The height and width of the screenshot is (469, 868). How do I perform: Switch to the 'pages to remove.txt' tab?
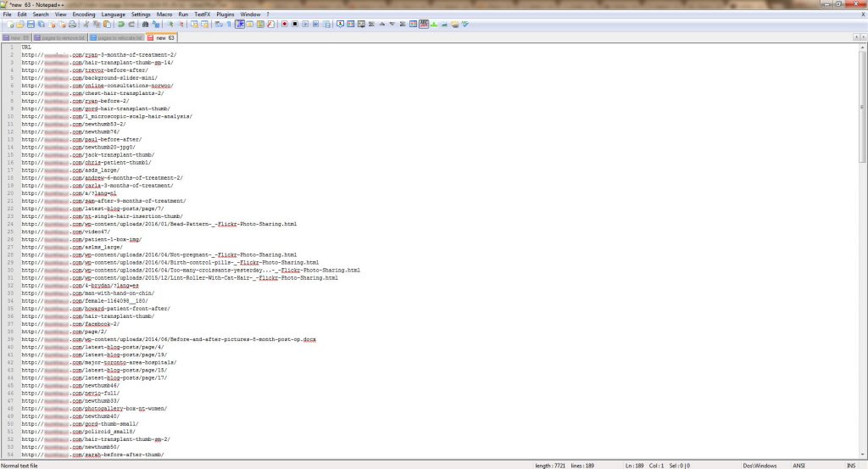pos(59,37)
